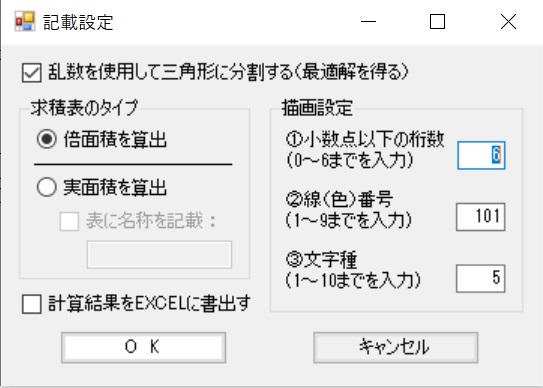Focus the 小数点以下の桁数 input showing 6
The image size is (543, 388).
click(x=481, y=155)
